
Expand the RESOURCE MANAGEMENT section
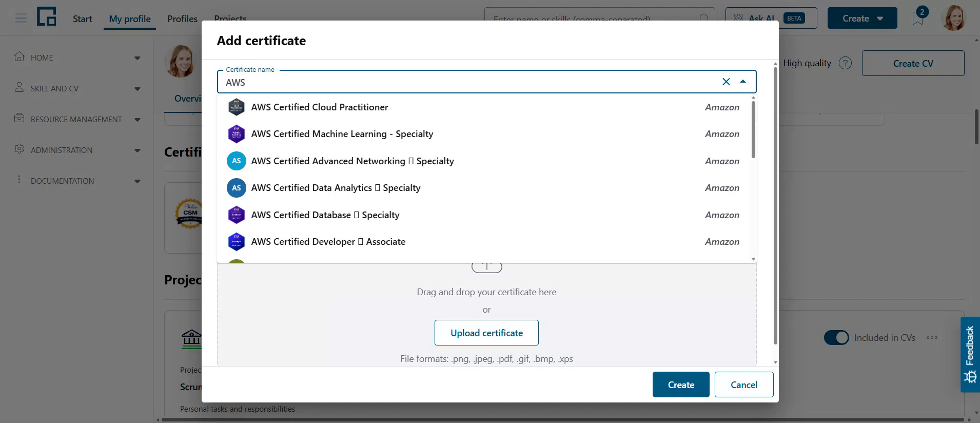(138, 120)
